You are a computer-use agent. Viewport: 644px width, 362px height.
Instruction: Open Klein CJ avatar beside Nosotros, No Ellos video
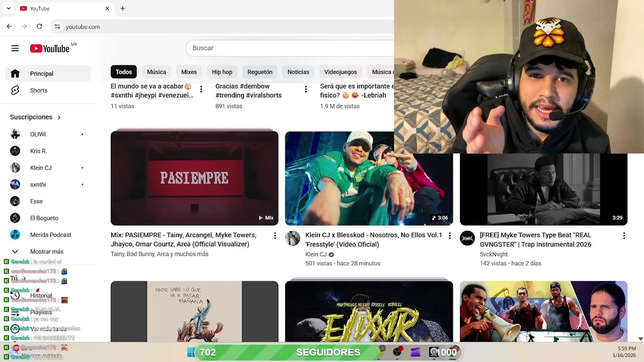tap(293, 238)
